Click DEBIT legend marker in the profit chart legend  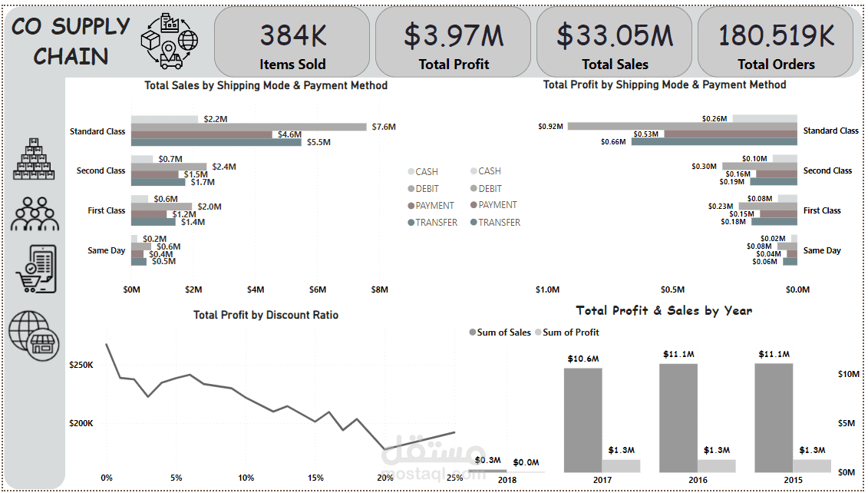point(474,188)
